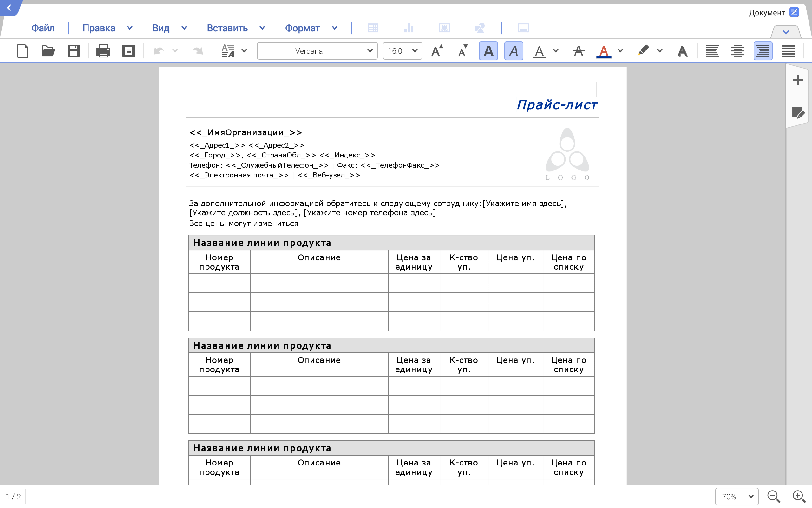The width and height of the screenshot is (812, 508).
Task: Click the insert shapes icon
Action: coord(480,28)
